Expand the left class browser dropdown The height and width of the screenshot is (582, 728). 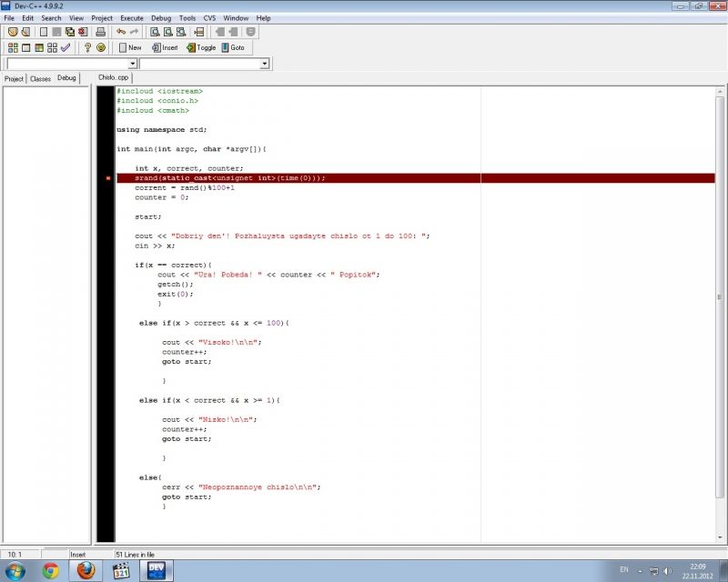133,64
